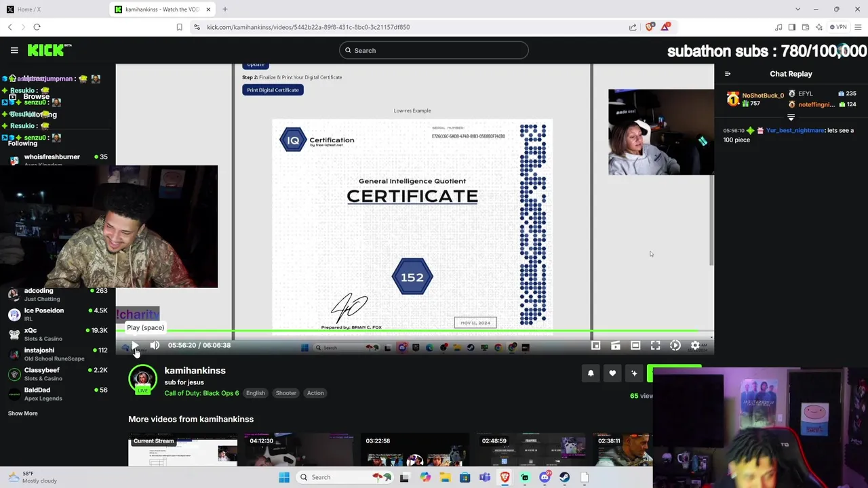Open the 02:48:59 video thumbnail

(531, 450)
